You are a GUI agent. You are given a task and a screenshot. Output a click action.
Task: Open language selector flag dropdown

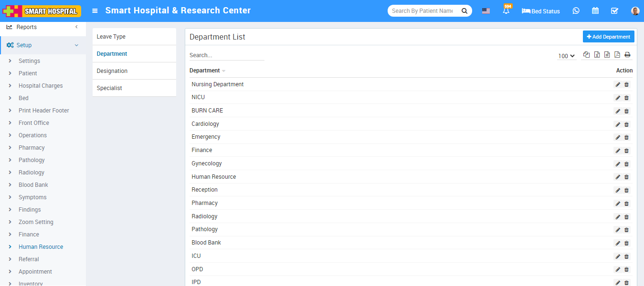(486, 11)
